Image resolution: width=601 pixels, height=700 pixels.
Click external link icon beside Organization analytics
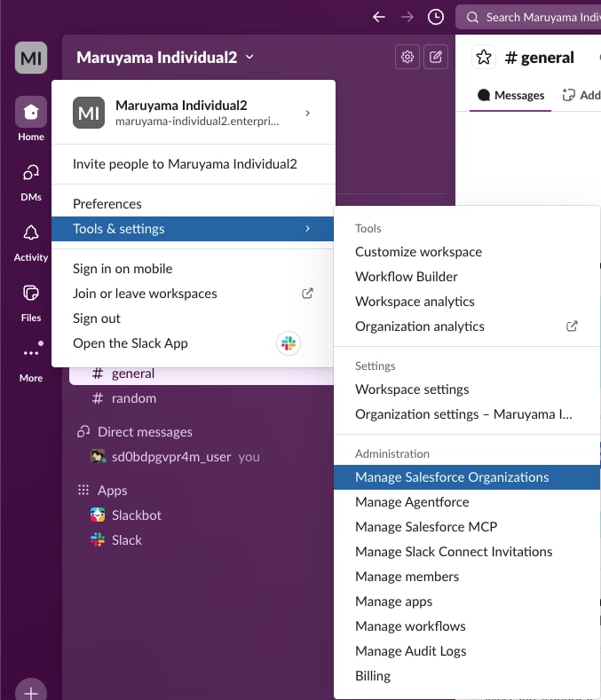(572, 326)
